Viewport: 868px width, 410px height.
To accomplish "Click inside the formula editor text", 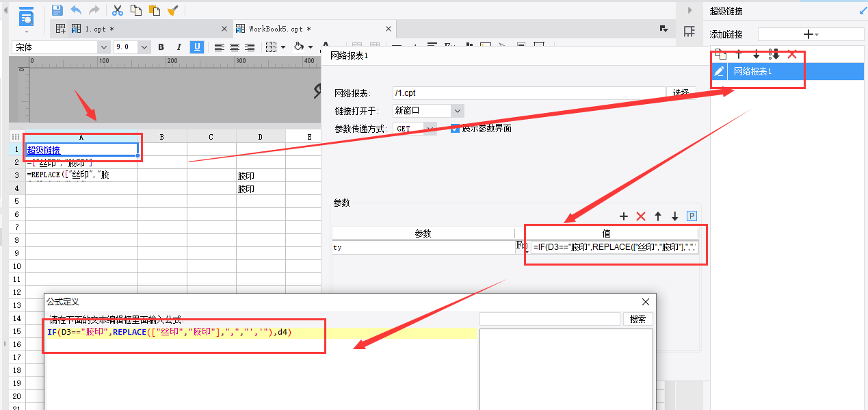I will click(170, 333).
